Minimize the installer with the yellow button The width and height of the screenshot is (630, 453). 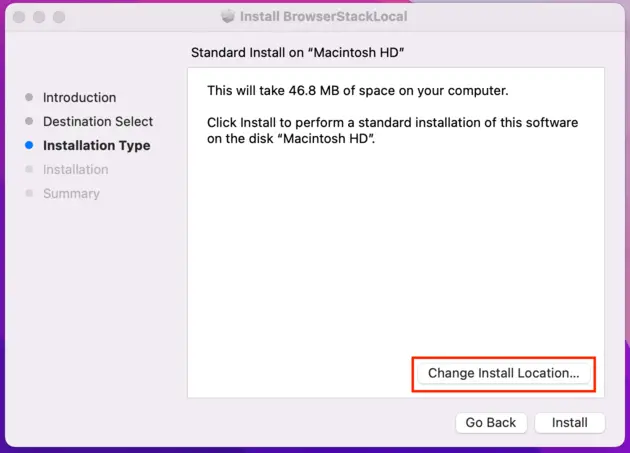pos(40,18)
